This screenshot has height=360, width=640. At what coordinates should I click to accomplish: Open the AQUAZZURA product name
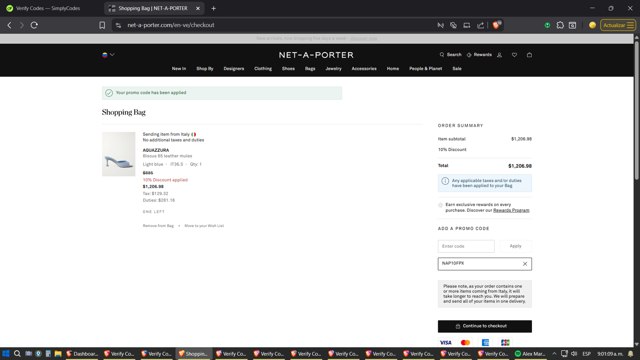[156, 150]
